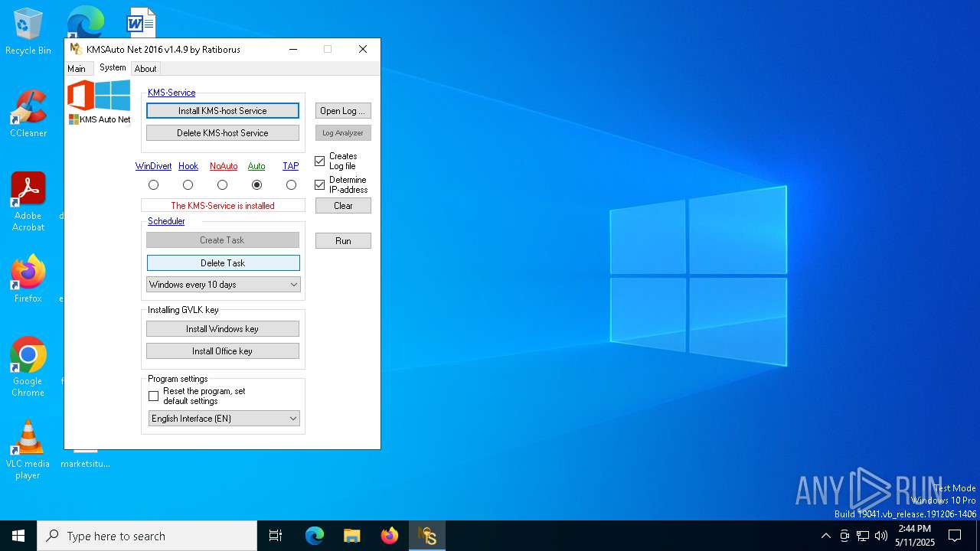Check Reset the program default settings

coord(154,396)
